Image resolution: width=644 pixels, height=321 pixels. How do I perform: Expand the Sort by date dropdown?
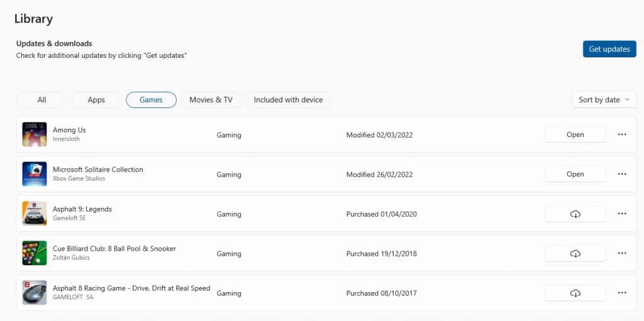click(604, 100)
